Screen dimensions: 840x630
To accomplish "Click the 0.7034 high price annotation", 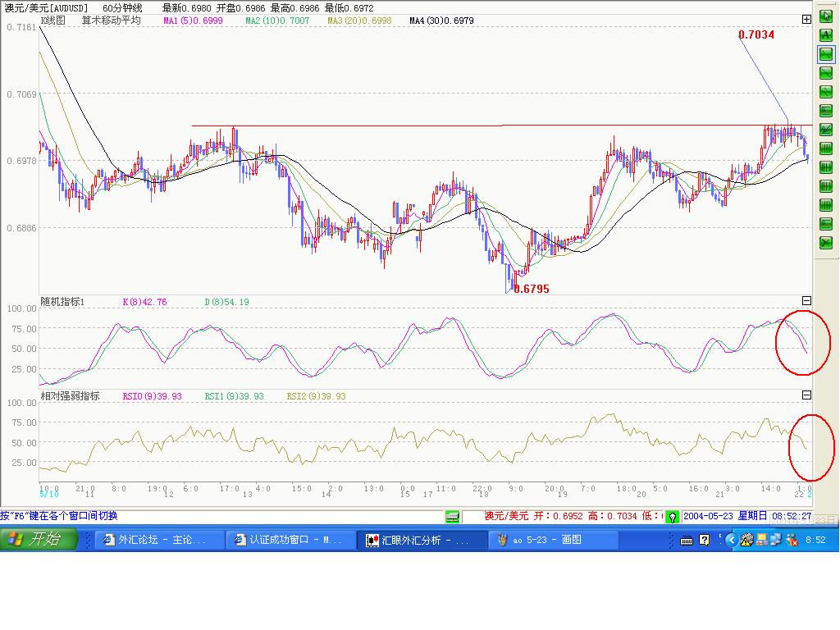I will (756, 34).
